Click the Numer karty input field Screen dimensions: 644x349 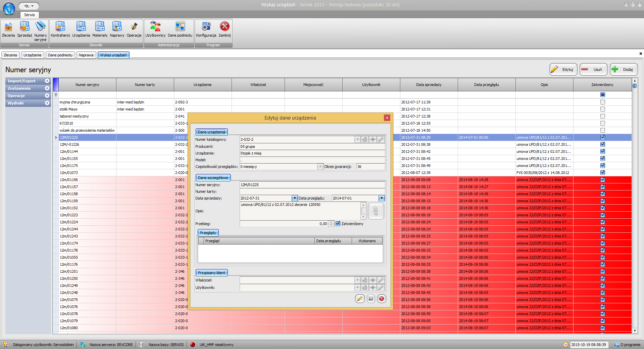click(x=312, y=191)
